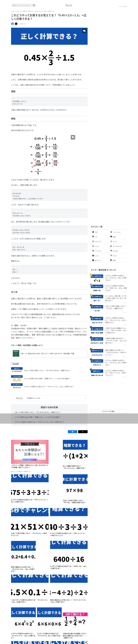138x644 pixels.
Task: Focus the keyword search field
Action: click(x=22, y=5)
